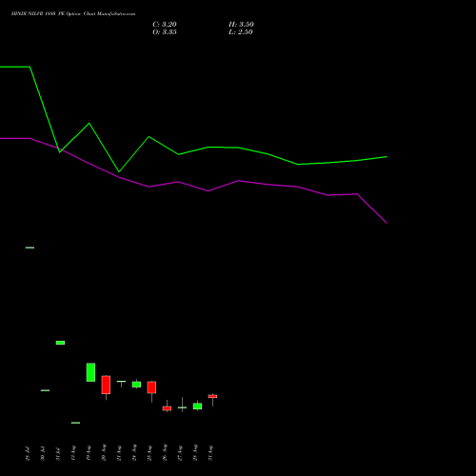476x476 pixels.
Task: Click the 28 Aug date label
Action: tap(195, 453)
